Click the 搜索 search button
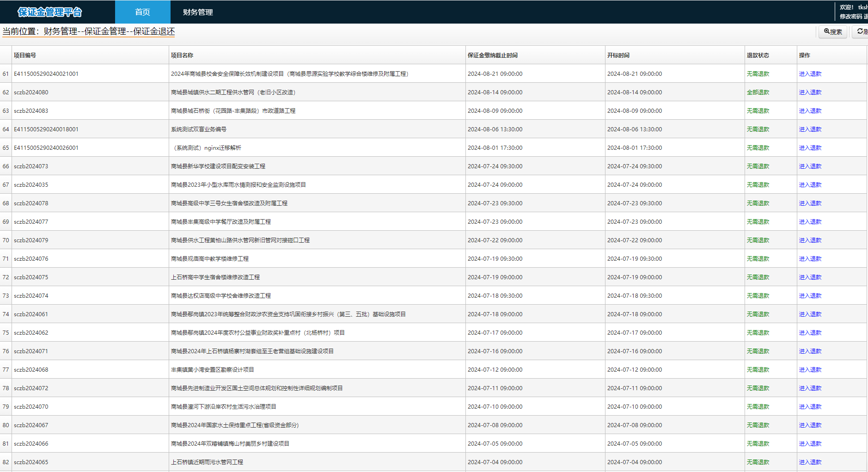 tap(833, 31)
